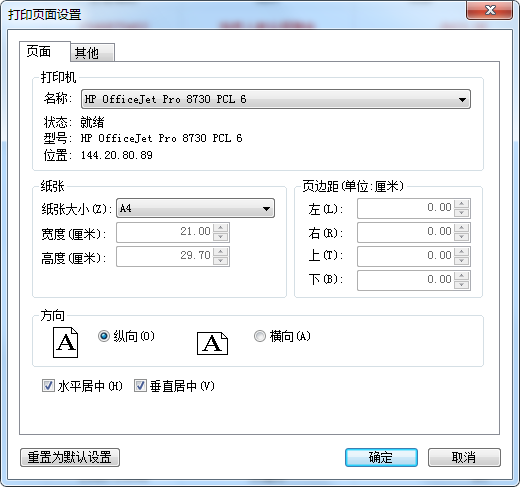520x487 pixels.
Task: Toggle the 垂直居中 checkbox
Action: point(140,386)
